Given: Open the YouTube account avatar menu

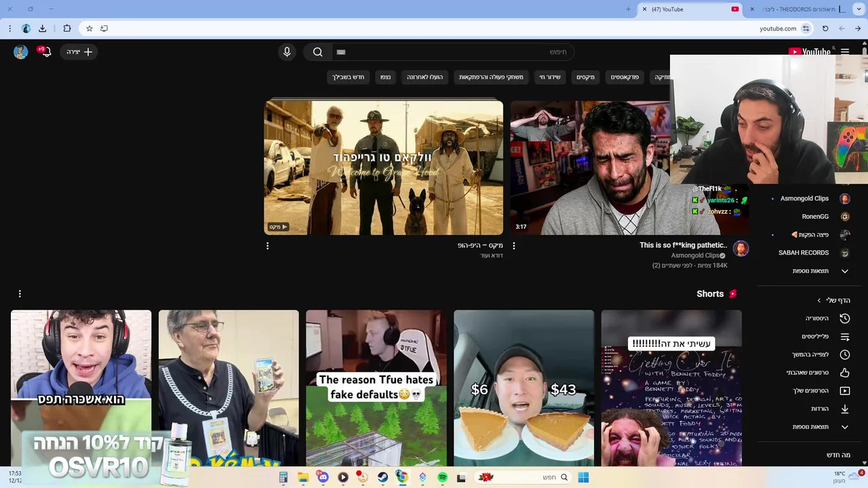Looking at the screenshot, I should (21, 52).
